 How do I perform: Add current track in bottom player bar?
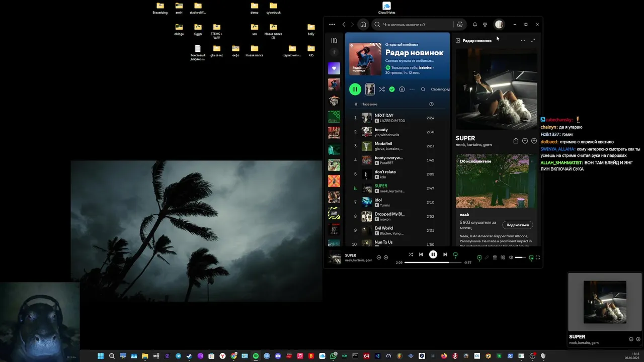[x=386, y=257]
